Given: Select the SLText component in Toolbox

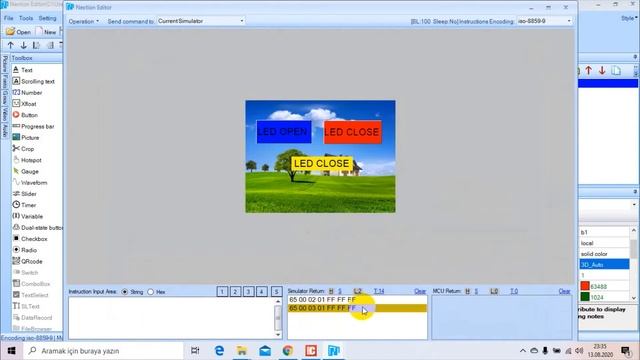Looking at the screenshot, I should point(26,306).
